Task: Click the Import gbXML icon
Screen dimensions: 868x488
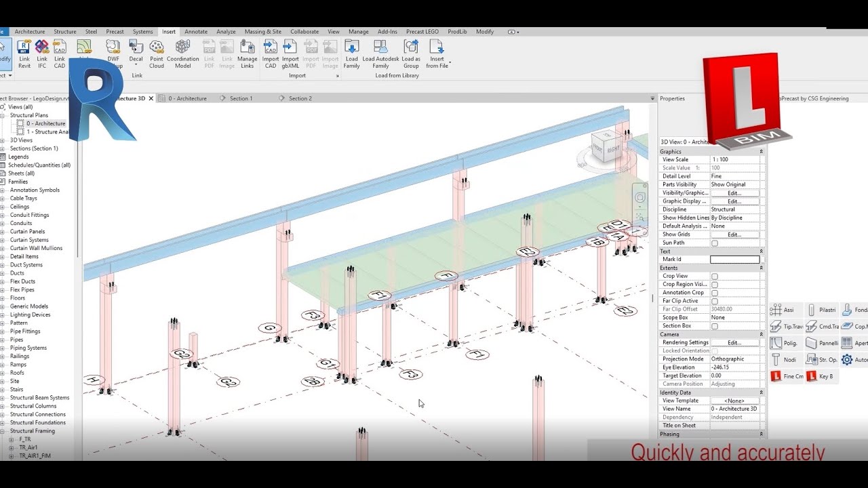Action: pyautogui.click(x=290, y=54)
